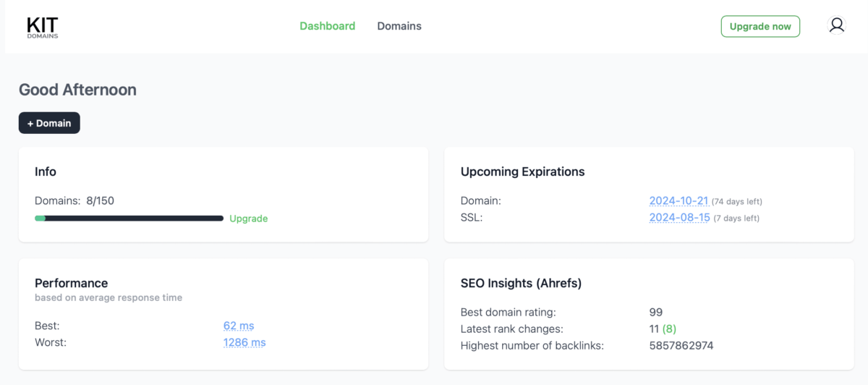
Task: Click the Upcoming Expirations card title
Action: pyautogui.click(x=522, y=172)
